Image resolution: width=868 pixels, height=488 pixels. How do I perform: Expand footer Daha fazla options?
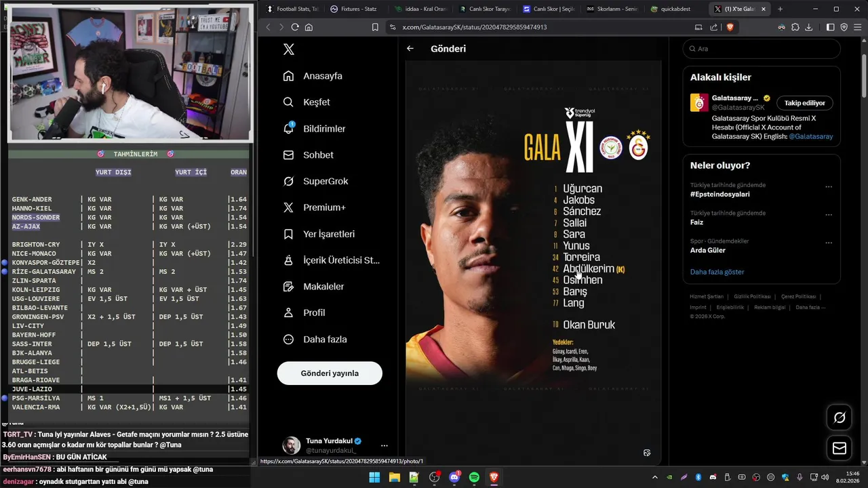point(812,308)
